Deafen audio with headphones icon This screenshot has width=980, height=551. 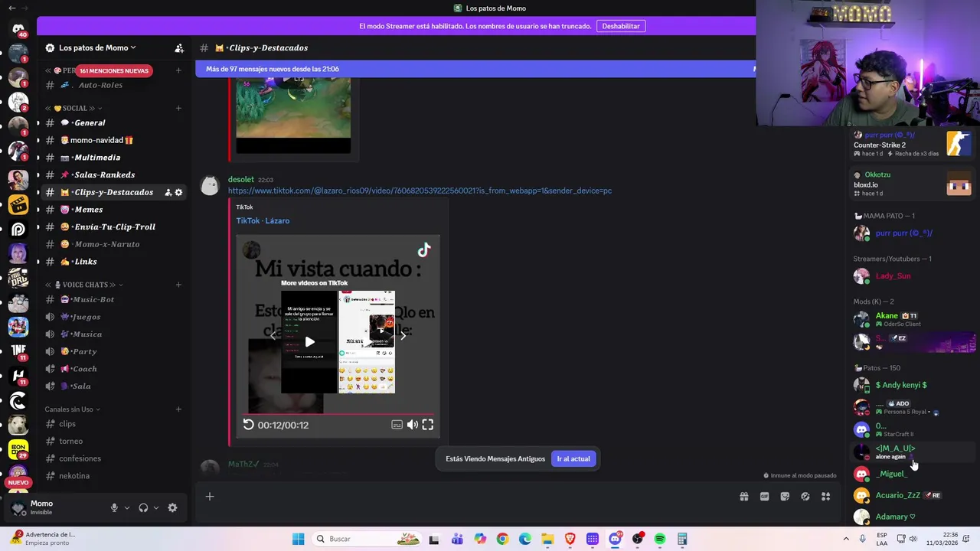pyautogui.click(x=143, y=507)
